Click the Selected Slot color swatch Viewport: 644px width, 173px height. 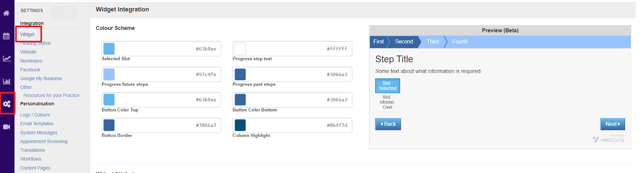[x=109, y=49]
